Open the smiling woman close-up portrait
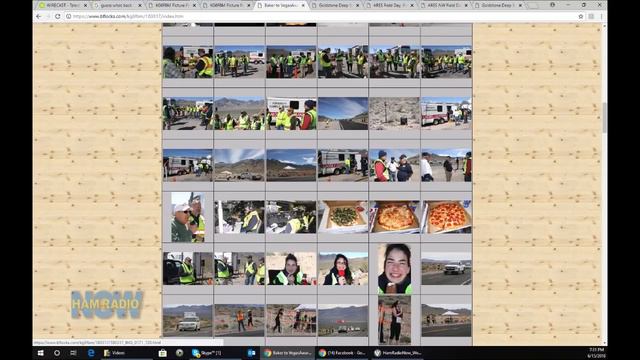This screenshot has height=360, width=640. pyautogui.click(x=394, y=269)
